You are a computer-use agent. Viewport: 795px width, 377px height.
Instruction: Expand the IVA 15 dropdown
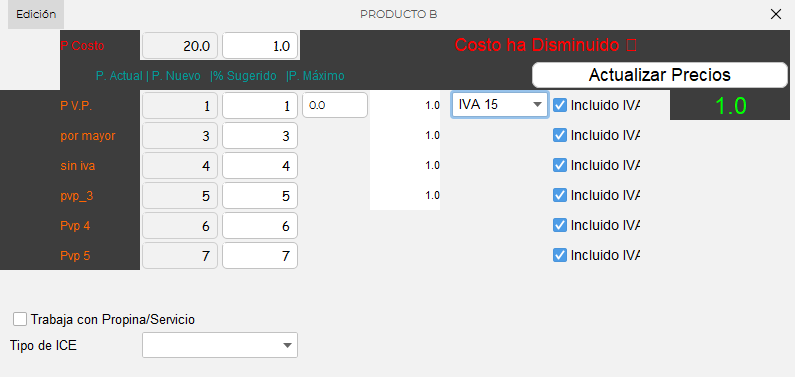pos(500,105)
